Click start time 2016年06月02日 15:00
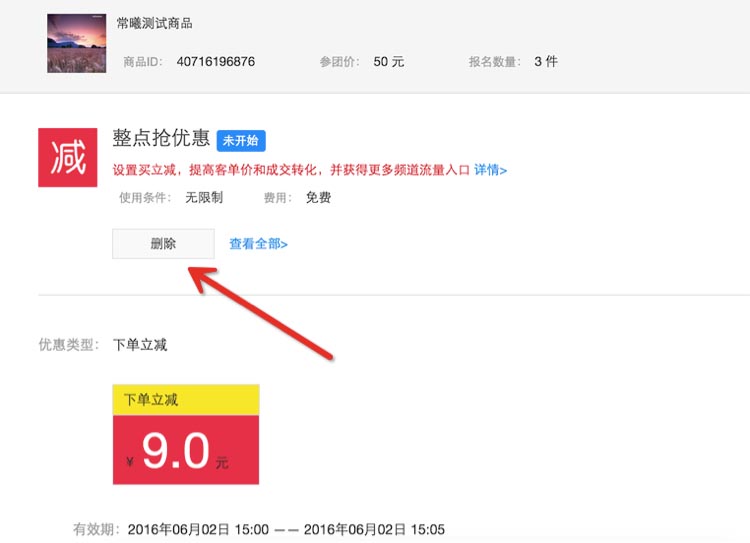750x543 pixels. (x=198, y=529)
